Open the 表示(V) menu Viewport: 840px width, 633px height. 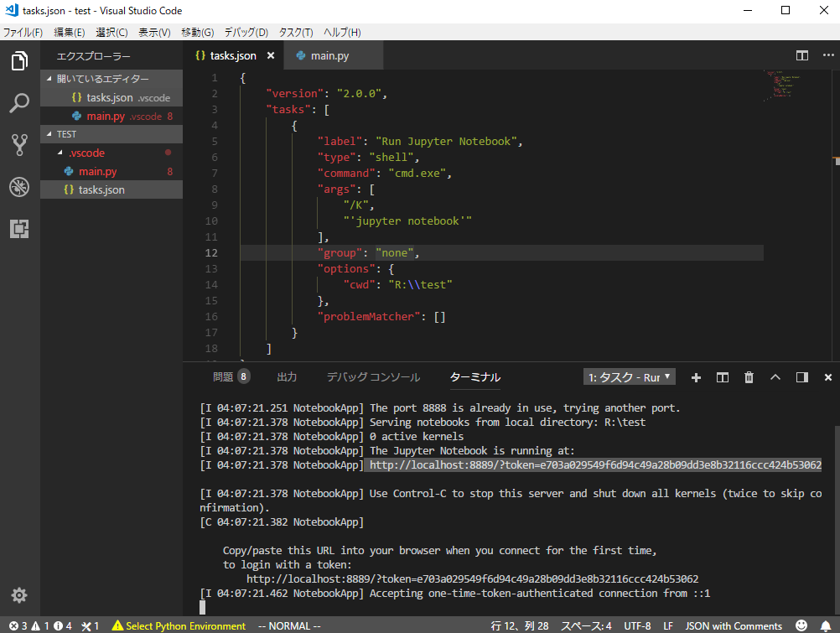point(154,32)
